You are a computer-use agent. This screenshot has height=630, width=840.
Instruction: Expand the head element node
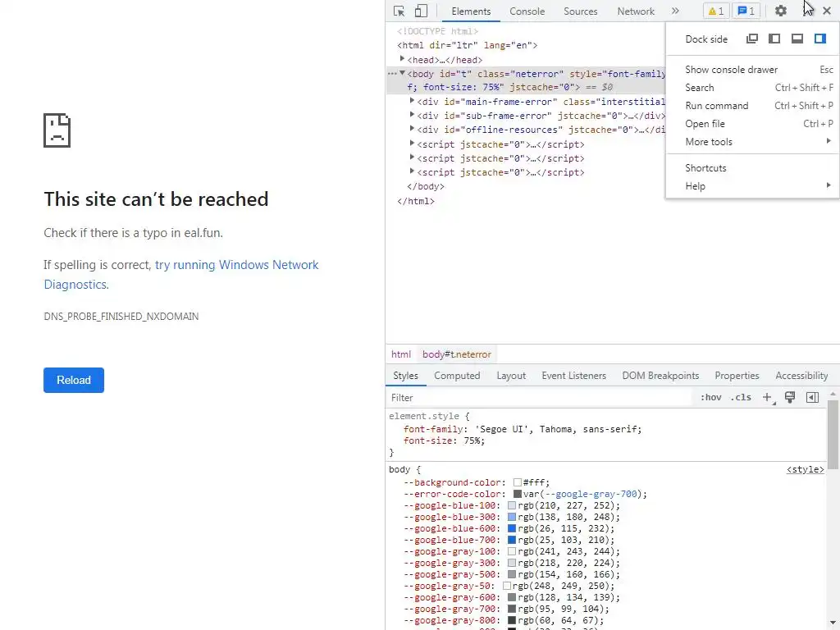(402, 59)
